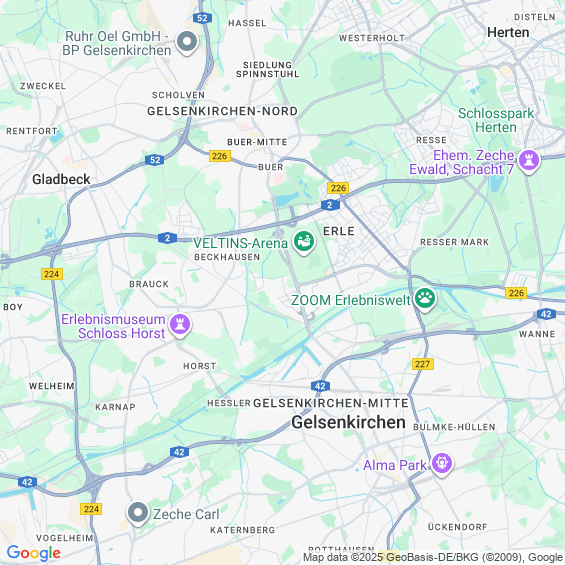Click the Alma Park purple marker

coord(442,464)
